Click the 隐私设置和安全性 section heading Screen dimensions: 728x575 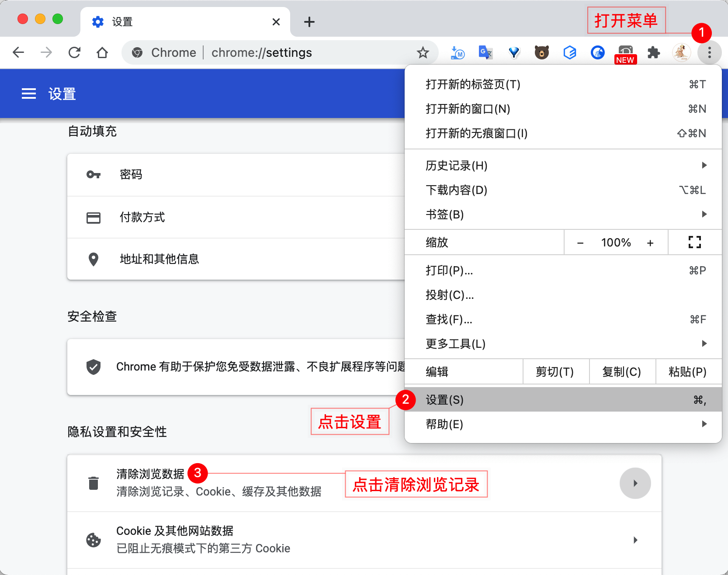(117, 432)
